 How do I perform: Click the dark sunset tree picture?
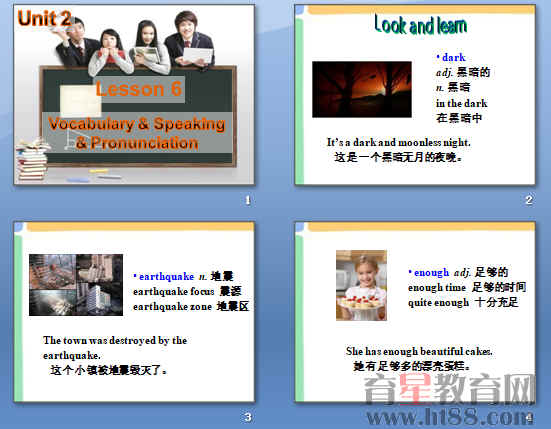click(362, 89)
